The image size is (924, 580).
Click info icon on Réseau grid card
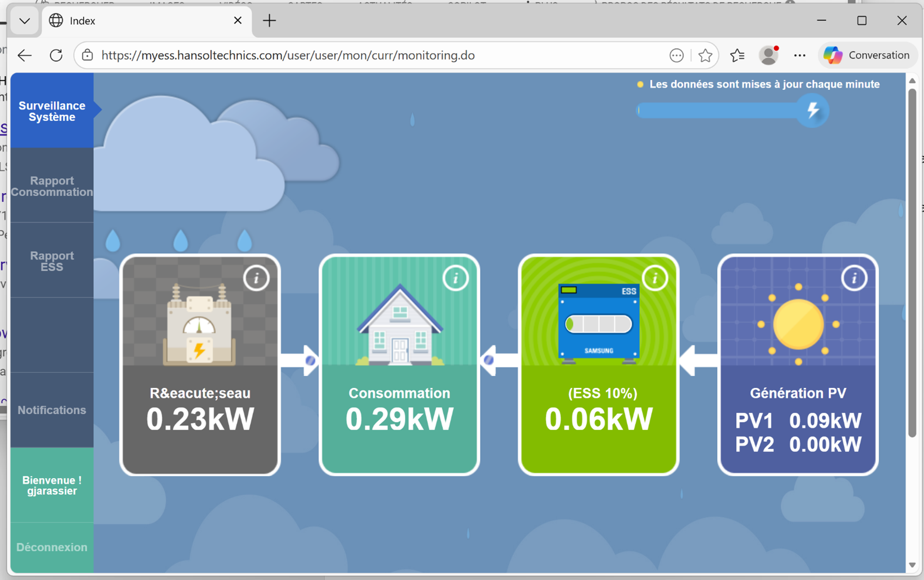pos(256,278)
